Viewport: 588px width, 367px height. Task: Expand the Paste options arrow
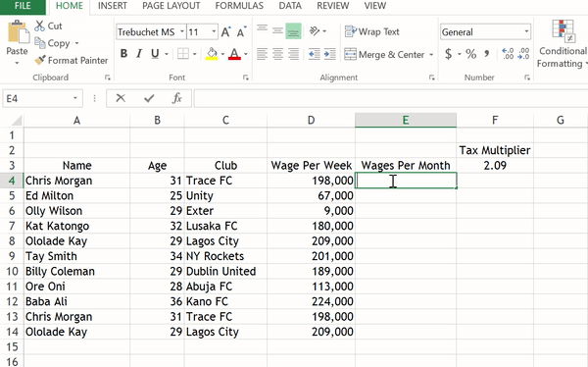pyautogui.click(x=17, y=63)
